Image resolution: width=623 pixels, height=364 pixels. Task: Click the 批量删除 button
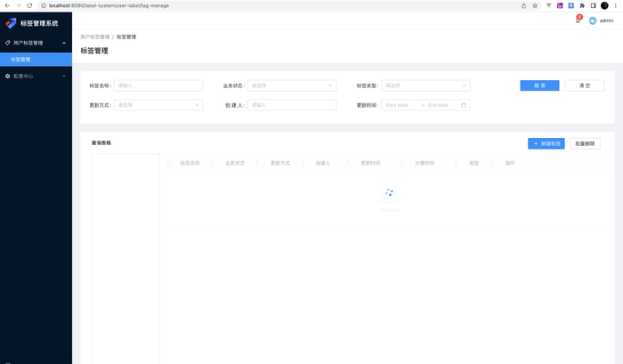[586, 143]
